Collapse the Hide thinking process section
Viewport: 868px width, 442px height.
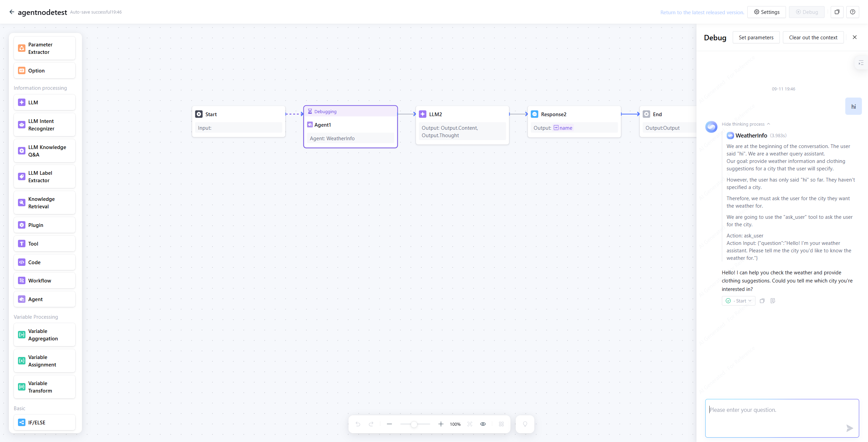coord(746,124)
